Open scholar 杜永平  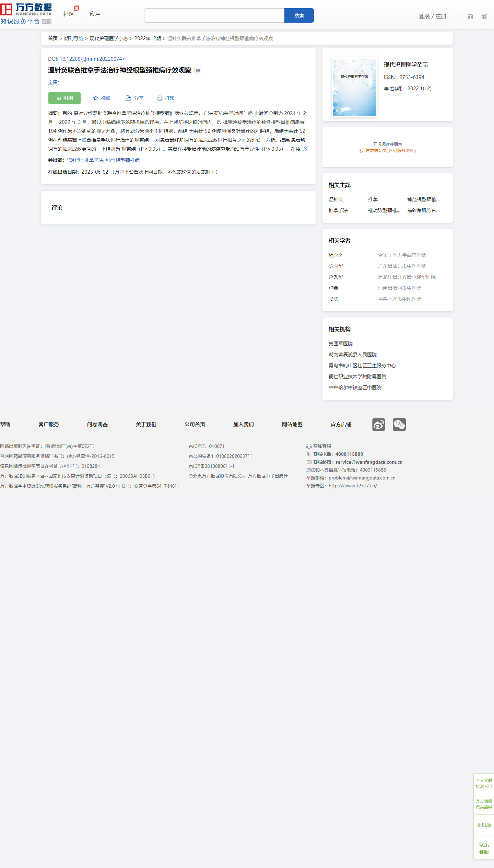click(336, 255)
